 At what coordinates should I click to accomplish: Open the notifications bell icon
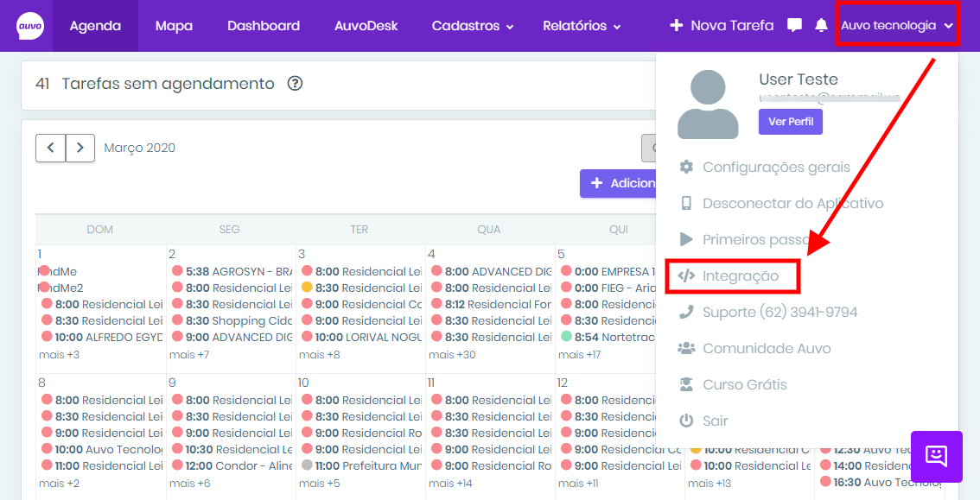tap(821, 26)
